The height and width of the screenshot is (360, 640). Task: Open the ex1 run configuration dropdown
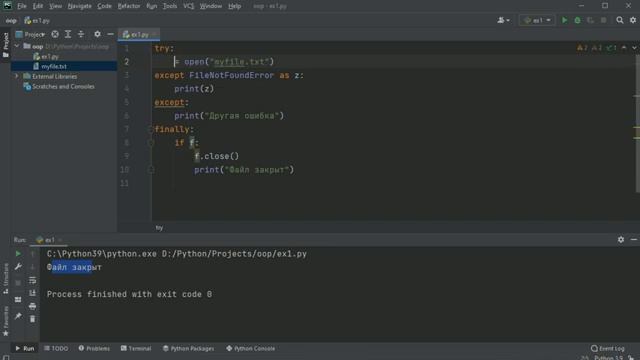(537, 20)
